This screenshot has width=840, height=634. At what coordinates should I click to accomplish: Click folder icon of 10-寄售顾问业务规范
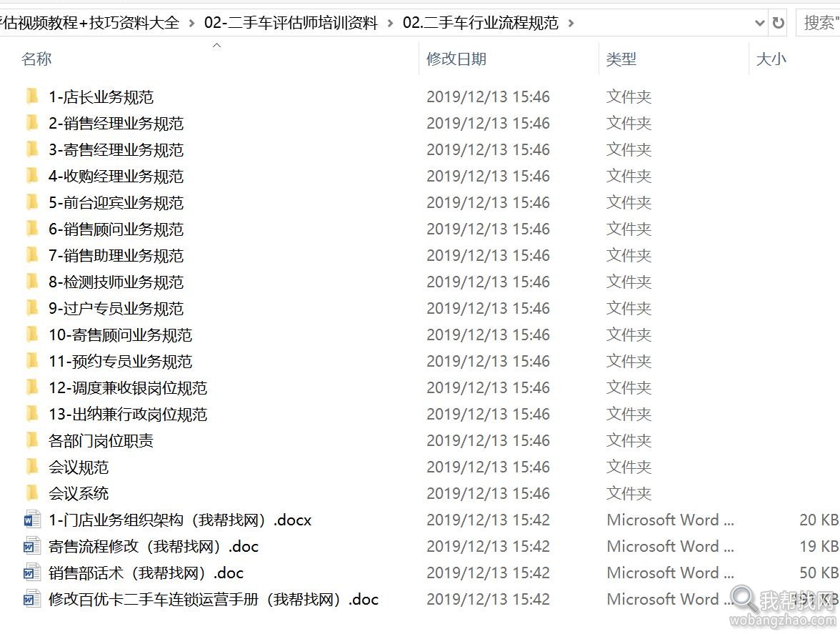32,335
